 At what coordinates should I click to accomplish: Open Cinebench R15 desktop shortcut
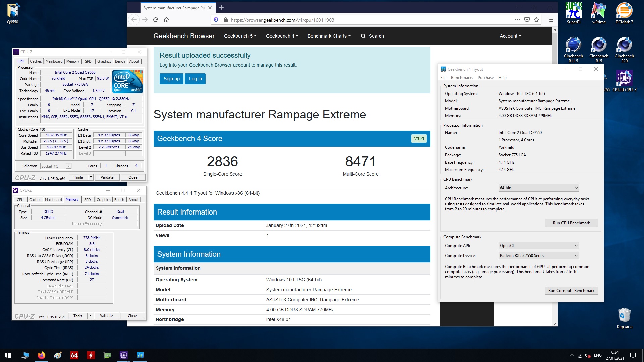[599, 50]
